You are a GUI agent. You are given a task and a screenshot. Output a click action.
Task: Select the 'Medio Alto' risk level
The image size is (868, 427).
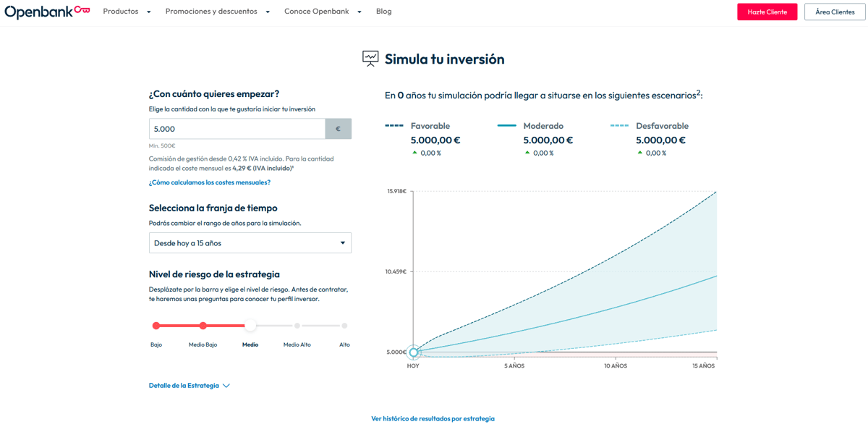coord(297,326)
